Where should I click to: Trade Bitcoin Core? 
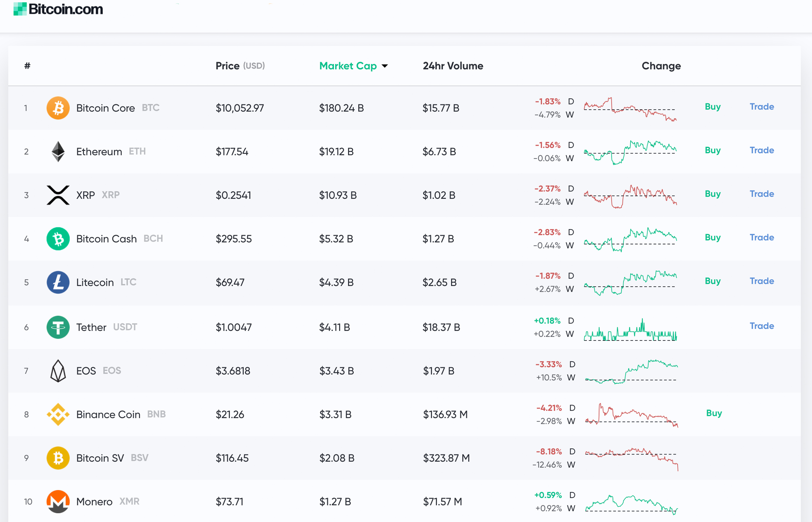(762, 107)
